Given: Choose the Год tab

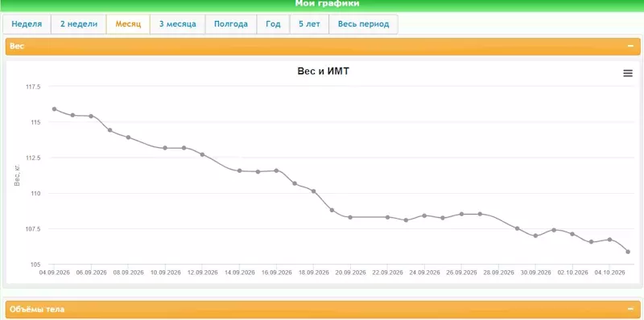Looking at the screenshot, I should coord(273,24).
